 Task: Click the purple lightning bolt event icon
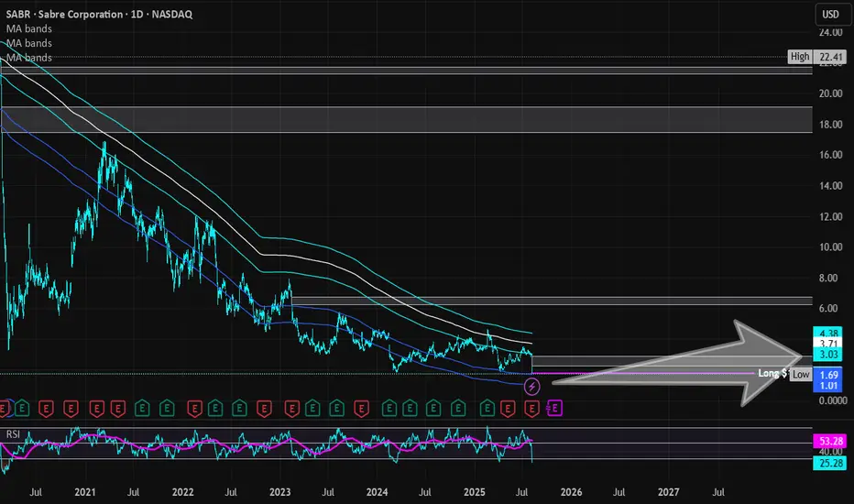532,387
